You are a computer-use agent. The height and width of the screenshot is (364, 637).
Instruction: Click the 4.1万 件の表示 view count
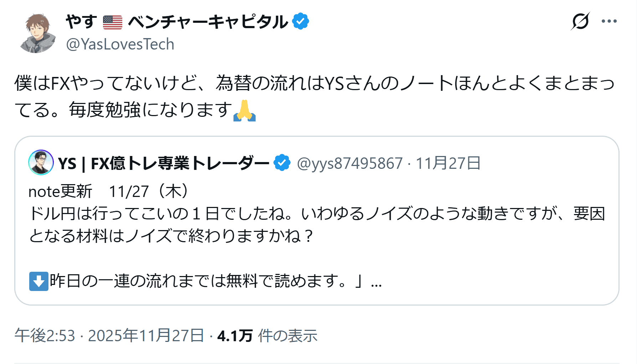pos(267,336)
